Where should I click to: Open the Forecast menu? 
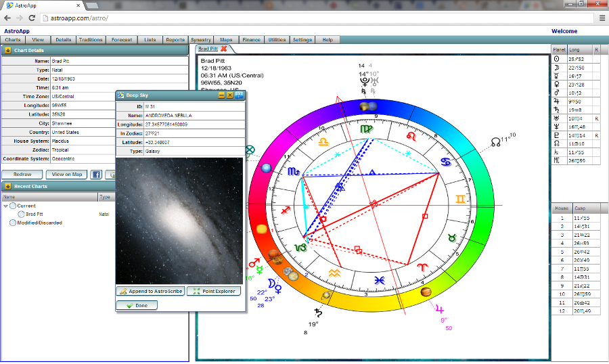122,40
